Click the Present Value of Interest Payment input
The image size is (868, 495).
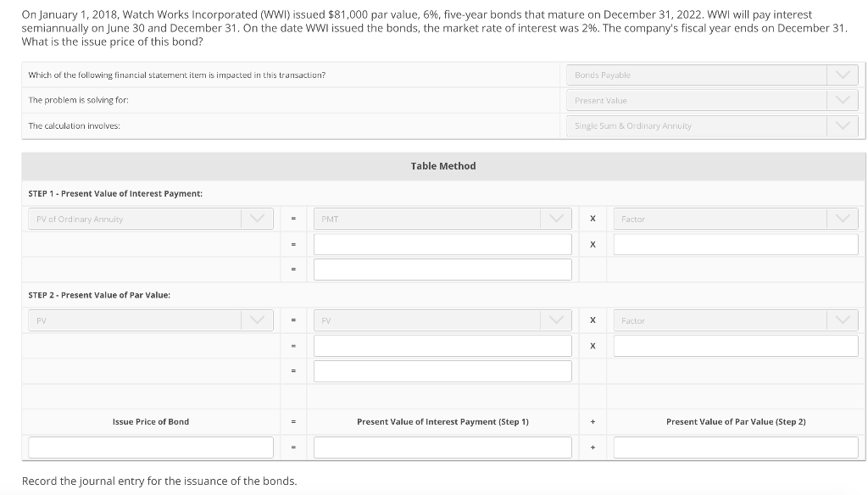click(442, 447)
